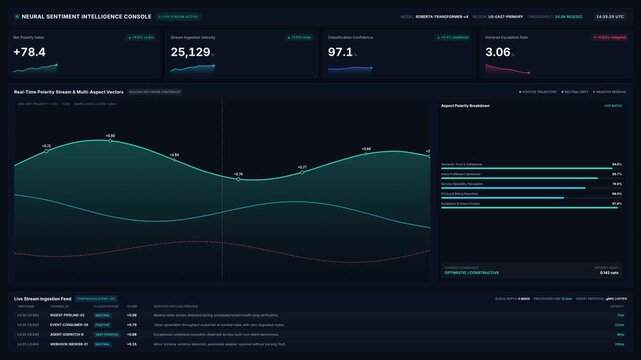Click the 14:35:25 UTC clock
The height and width of the screenshot is (360, 641).
[610, 17]
